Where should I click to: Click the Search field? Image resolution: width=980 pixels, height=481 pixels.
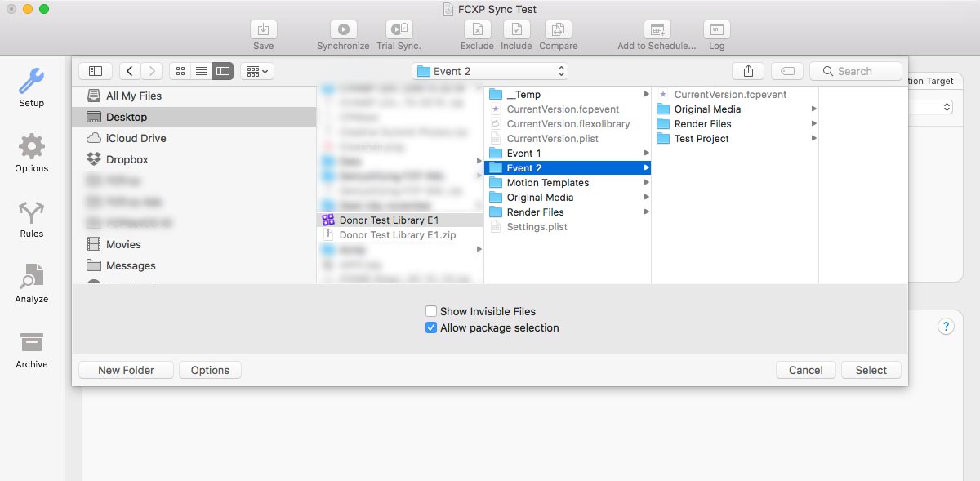pos(855,71)
